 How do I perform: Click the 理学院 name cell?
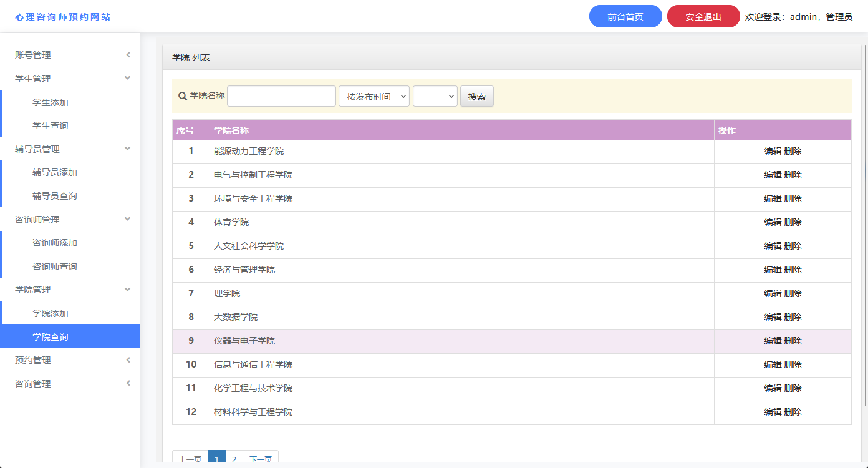pos(462,293)
